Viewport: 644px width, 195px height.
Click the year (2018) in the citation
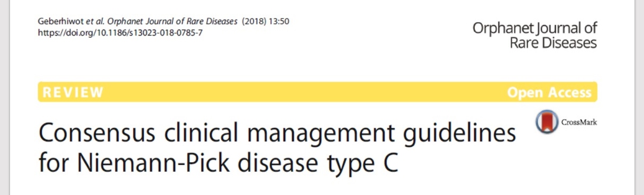[x=253, y=21]
